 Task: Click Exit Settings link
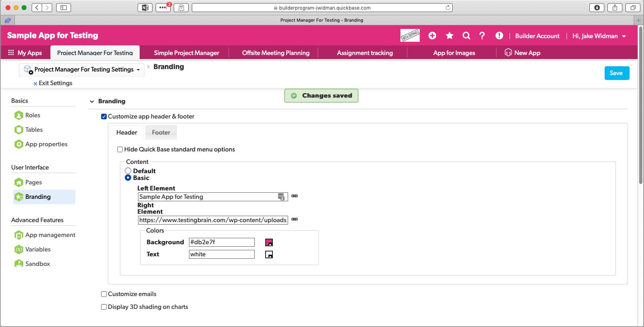click(x=53, y=83)
